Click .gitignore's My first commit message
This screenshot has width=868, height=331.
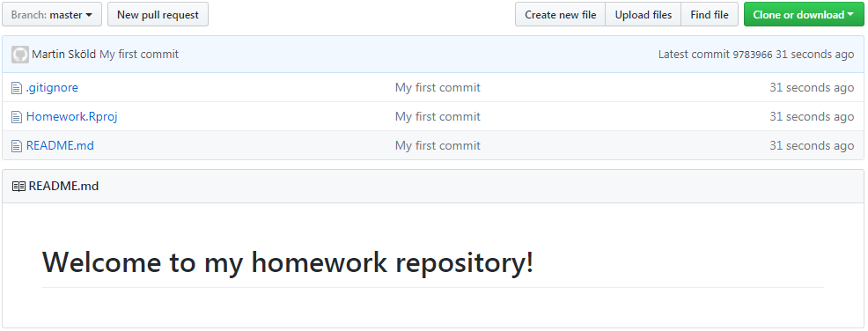(438, 87)
